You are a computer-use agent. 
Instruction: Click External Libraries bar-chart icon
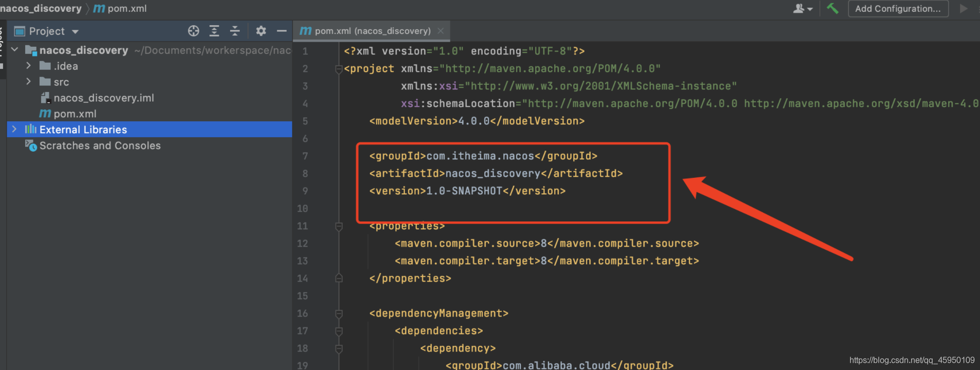coord(31,129)
